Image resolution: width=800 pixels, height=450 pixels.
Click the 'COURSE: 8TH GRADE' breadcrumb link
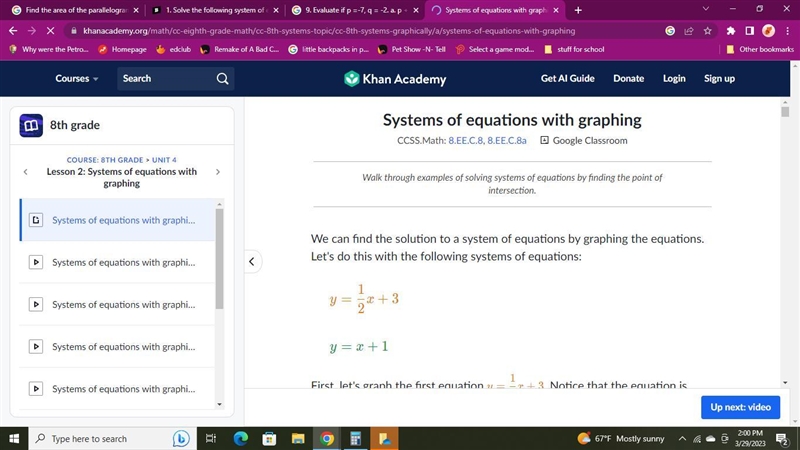pos(105,160)
